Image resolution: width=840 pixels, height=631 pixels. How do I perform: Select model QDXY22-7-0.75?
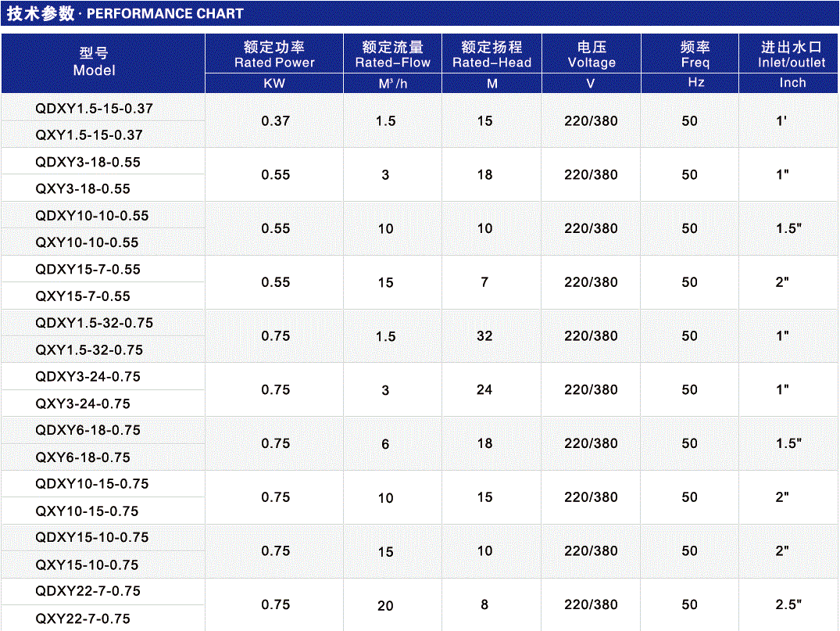(x=88, y=591)
